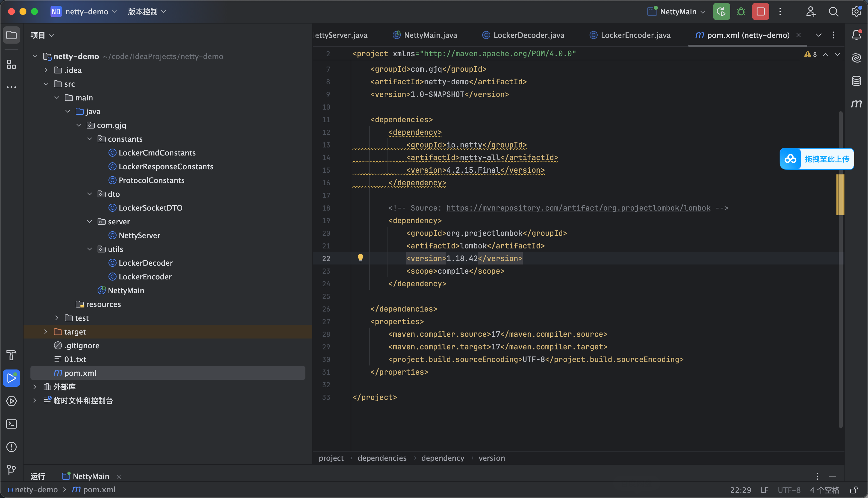Viewport: 868px width, 498px height.
Task: Open the Build hammer tool window
Action: (x=12, y=355)
